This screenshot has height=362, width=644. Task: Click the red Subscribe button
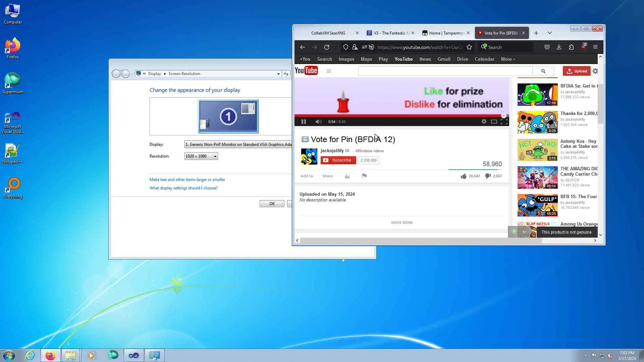click(x=338, y=160)
